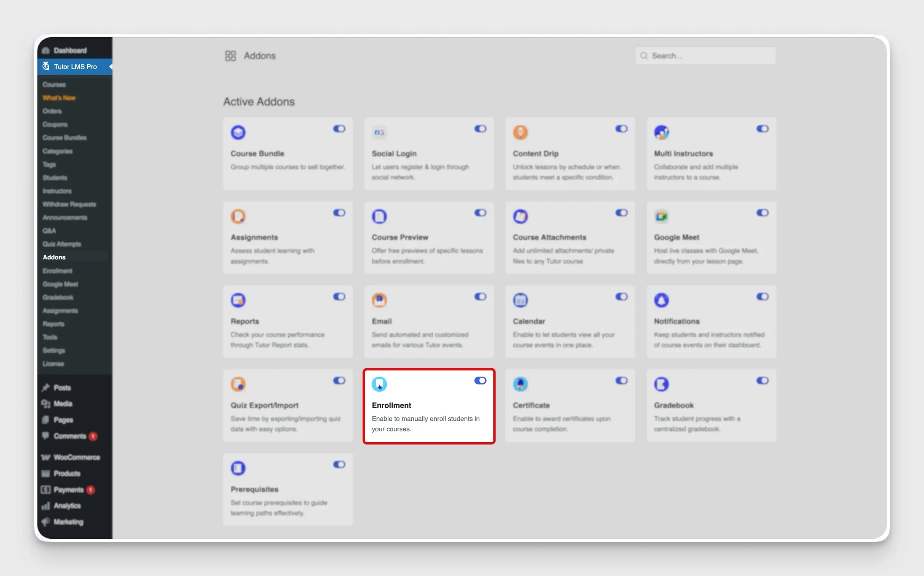Open the Quiz Attempts sidebar item
The height and width of the screenshot is (576, 924).
62,244
